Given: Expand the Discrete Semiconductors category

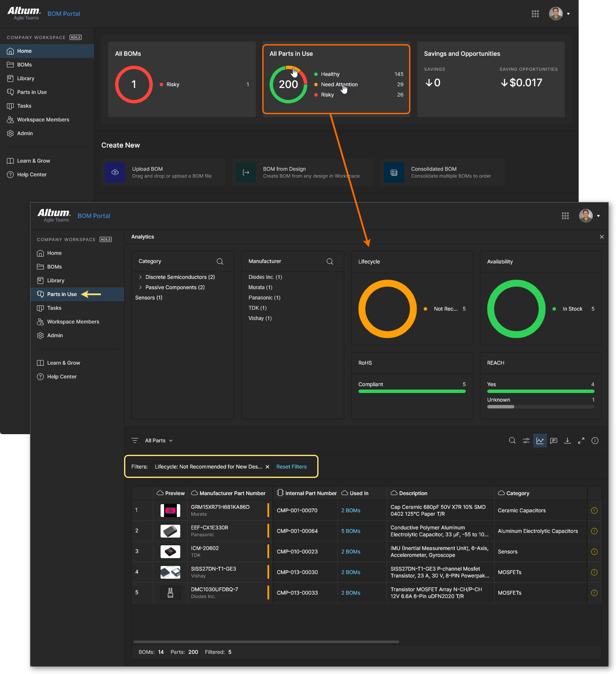Looking at the screenshot, I should [140, 277].
